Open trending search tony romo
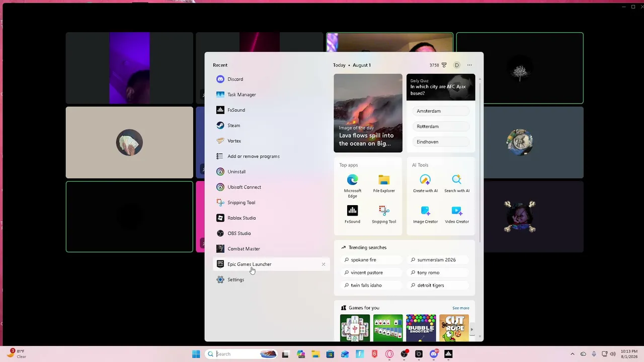644x362 pixels. [x=439, y=273]
